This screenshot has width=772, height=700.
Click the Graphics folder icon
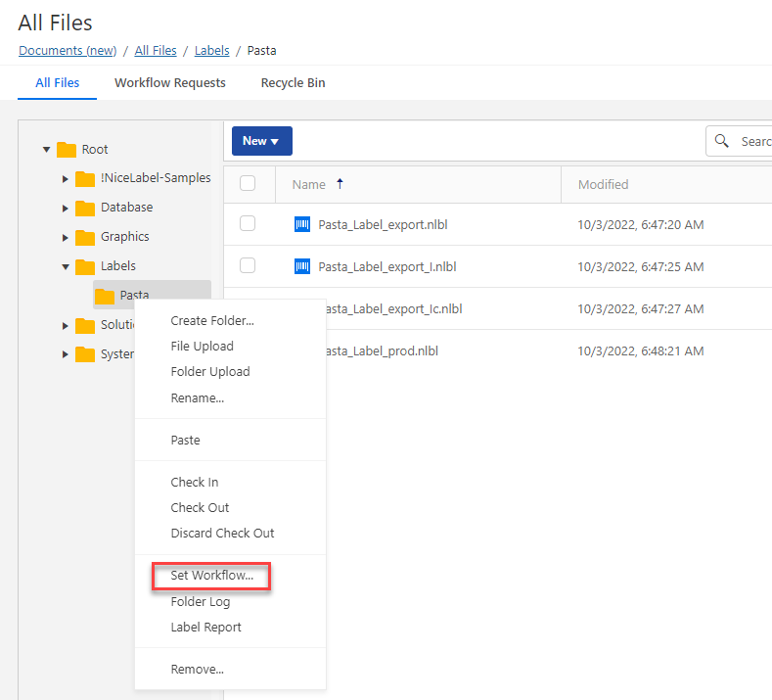pyautogui.click(x=85, y=237)
